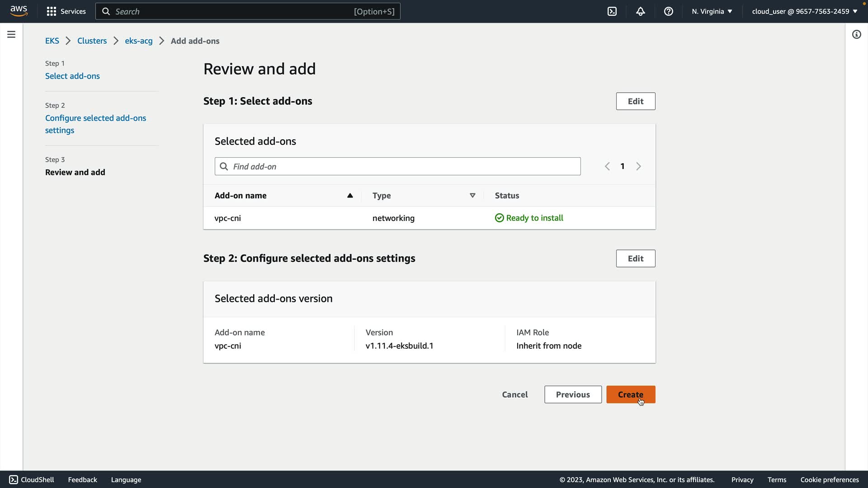The height and width of the screenshot is (488, 868).
Task: Sort by the Type column arrow
Action: [x=472, y=195]
